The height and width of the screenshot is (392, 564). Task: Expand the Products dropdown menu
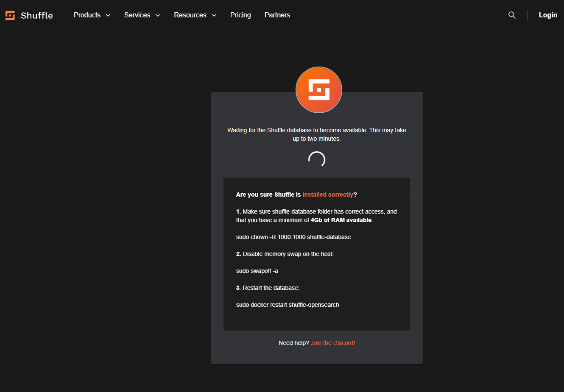(92, 15)
